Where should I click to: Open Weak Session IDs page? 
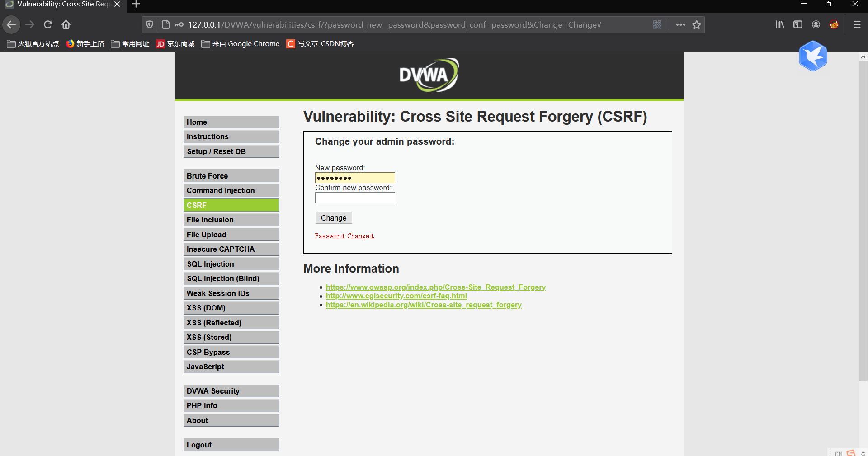[x=231, y=293]
